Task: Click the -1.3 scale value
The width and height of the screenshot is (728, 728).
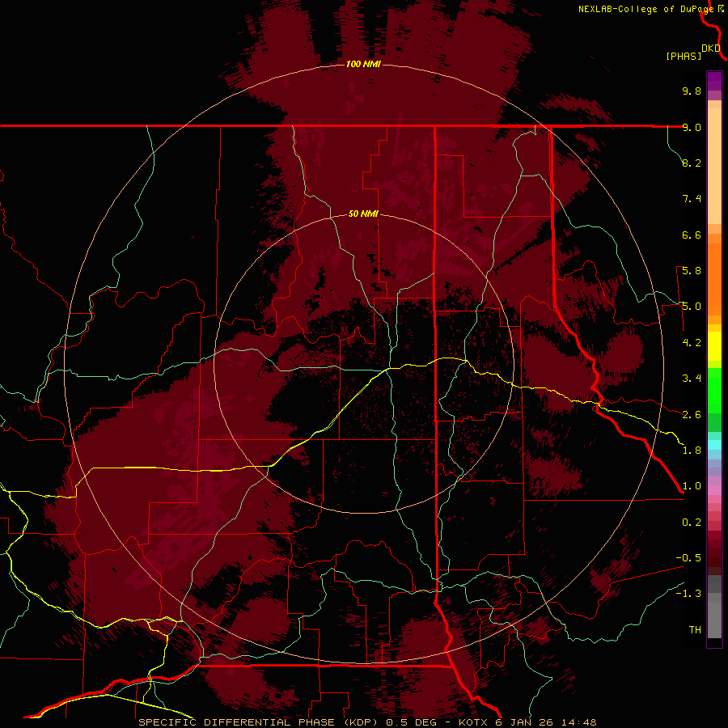Action: click(688, 594)
